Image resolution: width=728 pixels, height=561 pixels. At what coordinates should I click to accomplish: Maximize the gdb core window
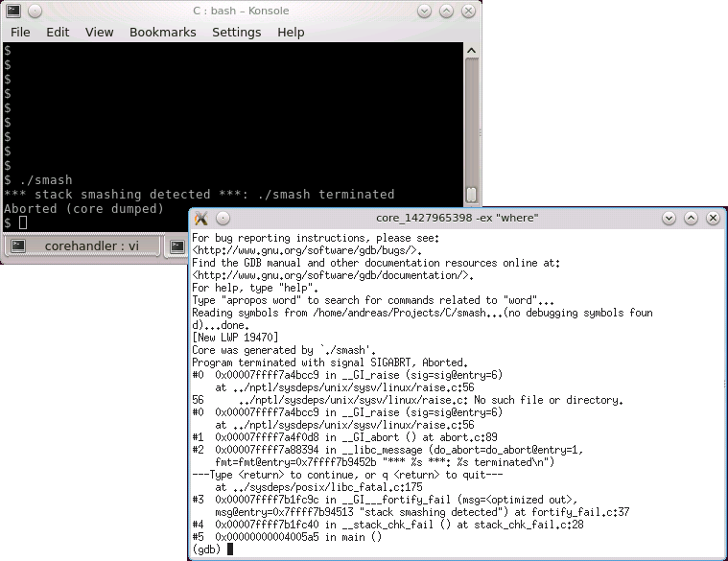[691, 218]
